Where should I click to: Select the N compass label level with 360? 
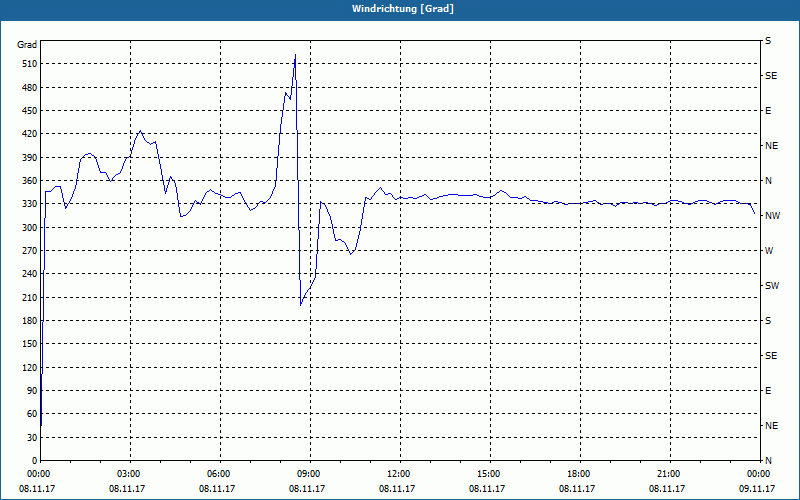point(769,181)
